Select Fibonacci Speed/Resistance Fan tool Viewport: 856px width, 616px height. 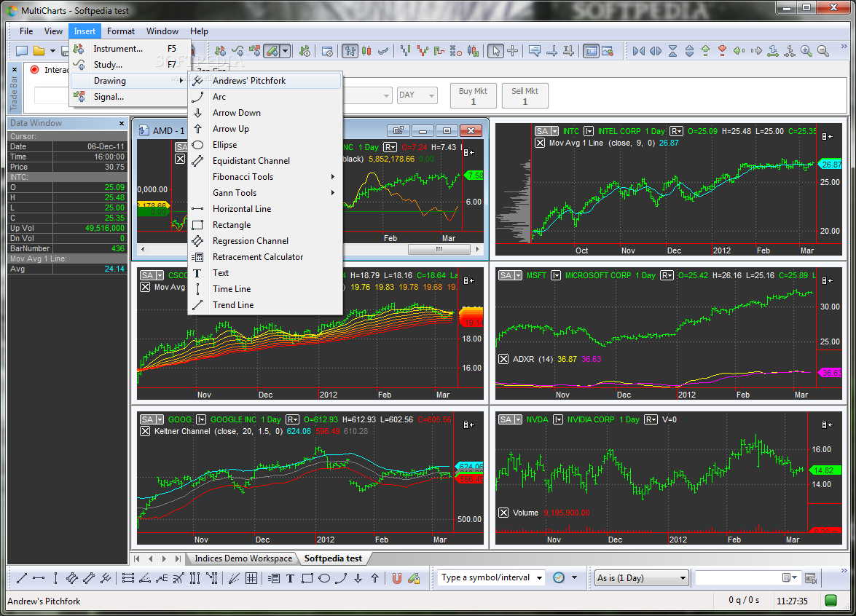coord(145,578)
